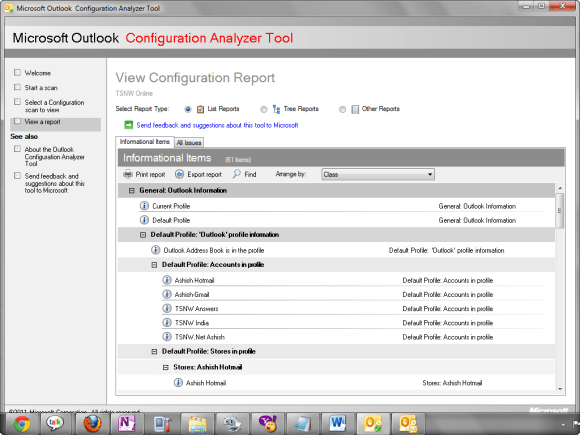Click the Print report printer icon

[128, 174]
